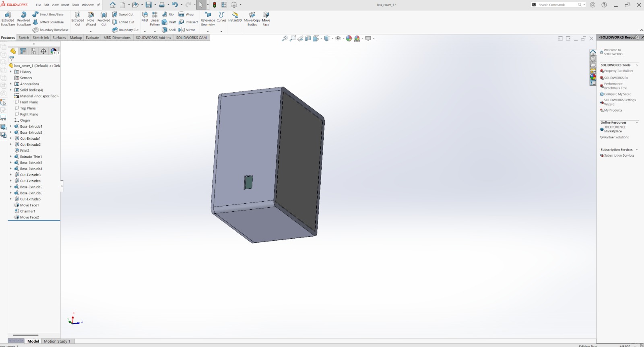Open the Appearances color sphere task pane tab

pyautogui.click(x=593, y=76)
